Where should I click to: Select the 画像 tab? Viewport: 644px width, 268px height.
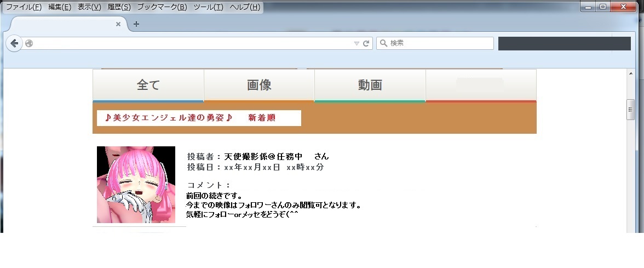tap(259, 85)
